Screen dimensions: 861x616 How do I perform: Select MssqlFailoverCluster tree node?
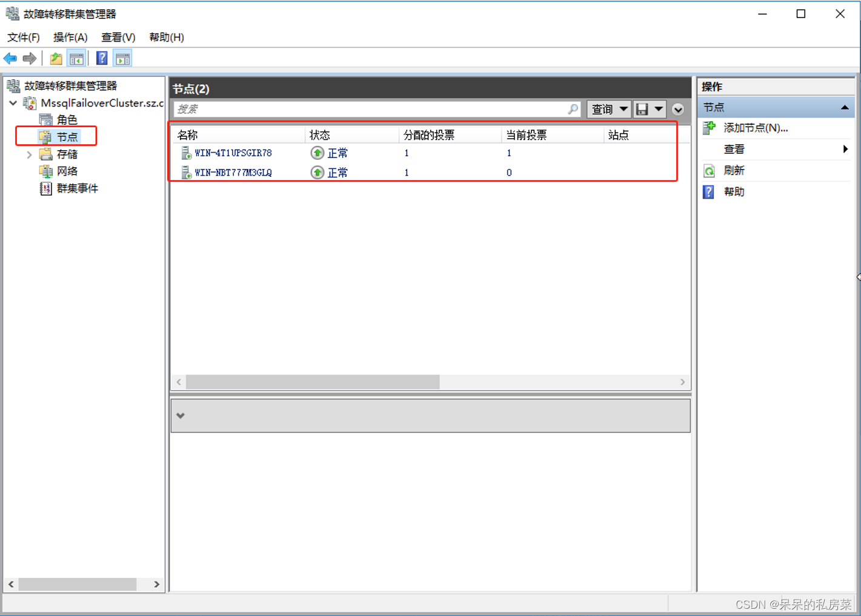point(102,103)
